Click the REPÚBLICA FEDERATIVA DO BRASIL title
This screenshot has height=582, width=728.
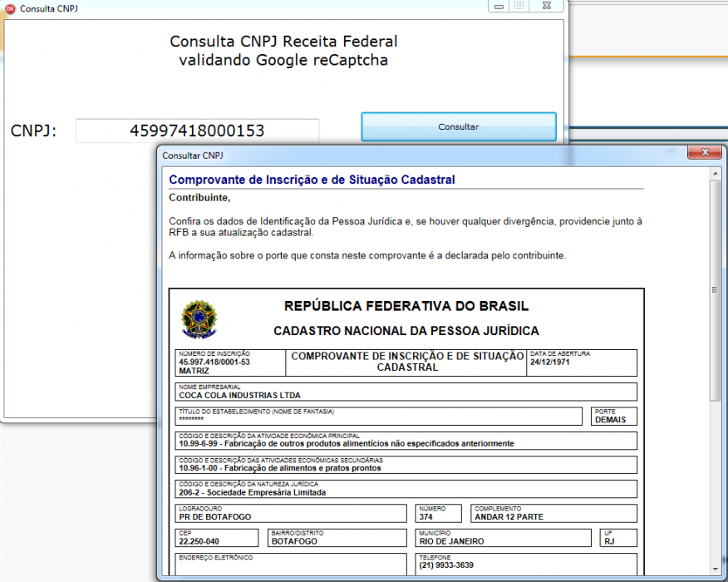coord(406,306)
